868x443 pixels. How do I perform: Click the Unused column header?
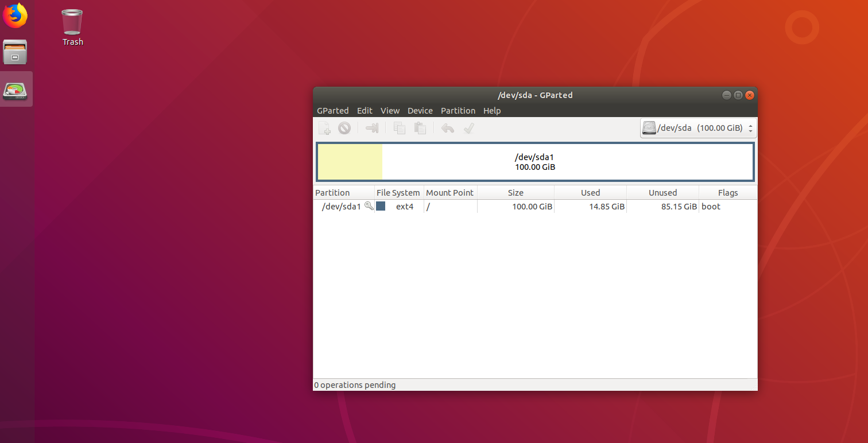tap(662, 193)
